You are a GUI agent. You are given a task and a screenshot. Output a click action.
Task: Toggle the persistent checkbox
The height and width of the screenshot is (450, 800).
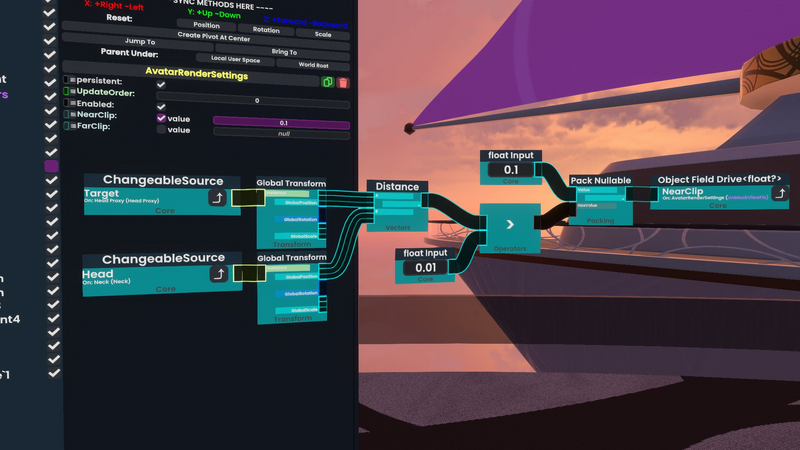click(161, 84)
